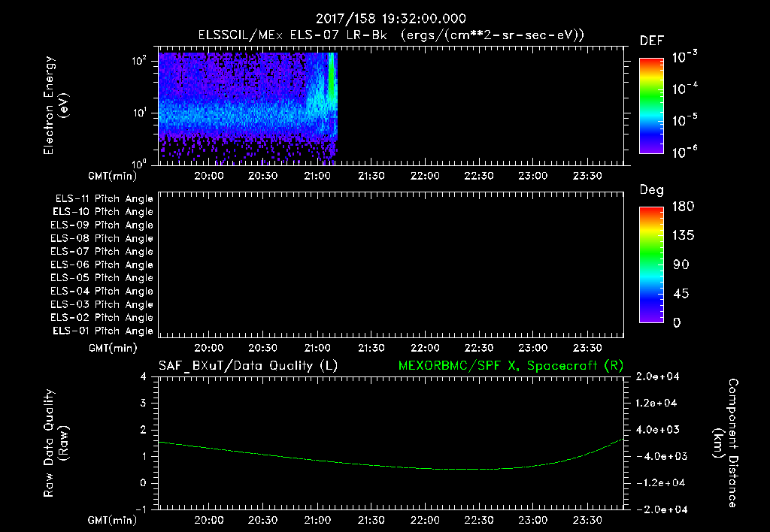The width and height of the screenshot is (770, 532).
Task: Click the 10^-4 DEF scale value
Action: 684,89
